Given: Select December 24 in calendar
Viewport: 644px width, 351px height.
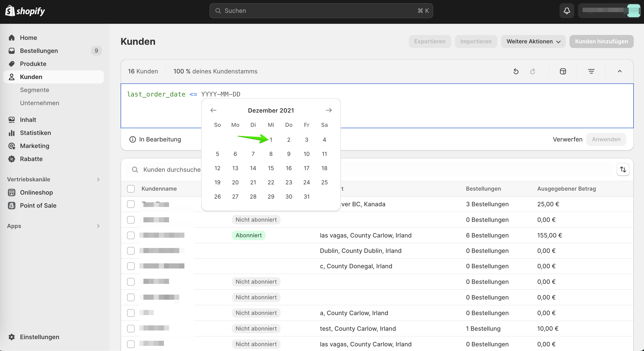Looking at the screenshot, I should (x=306, y=182).
